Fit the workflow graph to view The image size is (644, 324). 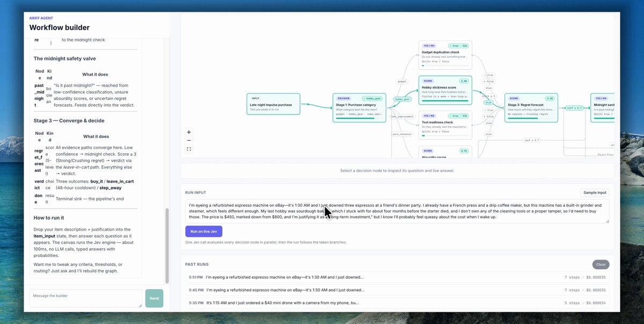tap(189, 149)
